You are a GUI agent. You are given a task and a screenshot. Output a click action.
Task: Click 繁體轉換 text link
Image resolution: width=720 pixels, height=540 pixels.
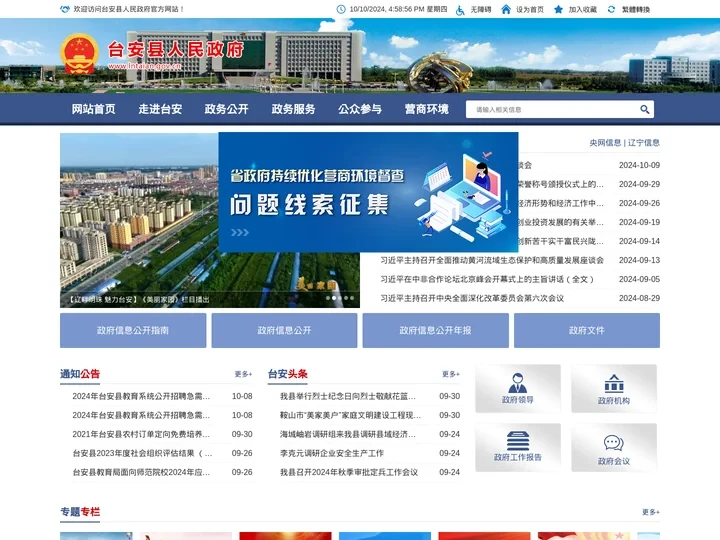[x=636, y=9]
